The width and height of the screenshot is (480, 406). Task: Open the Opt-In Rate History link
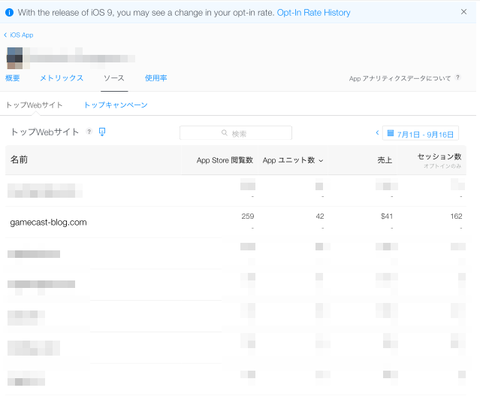[x=314, y=13]
